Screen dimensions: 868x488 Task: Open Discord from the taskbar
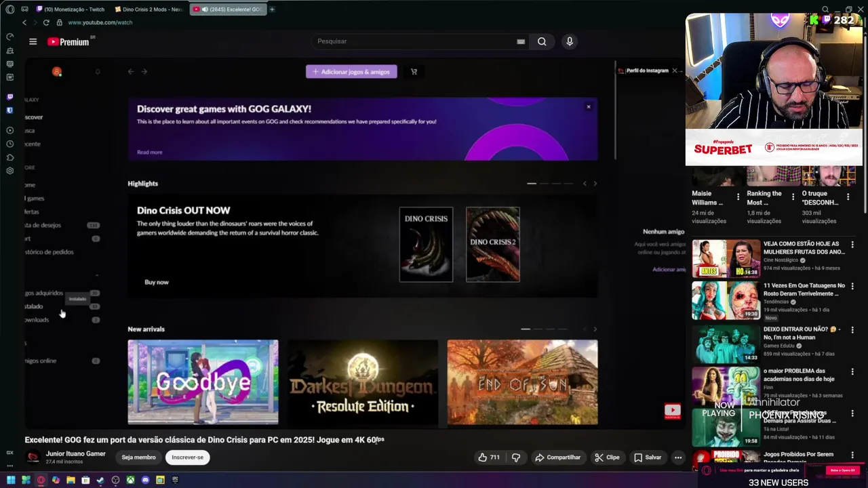point(145,480)
